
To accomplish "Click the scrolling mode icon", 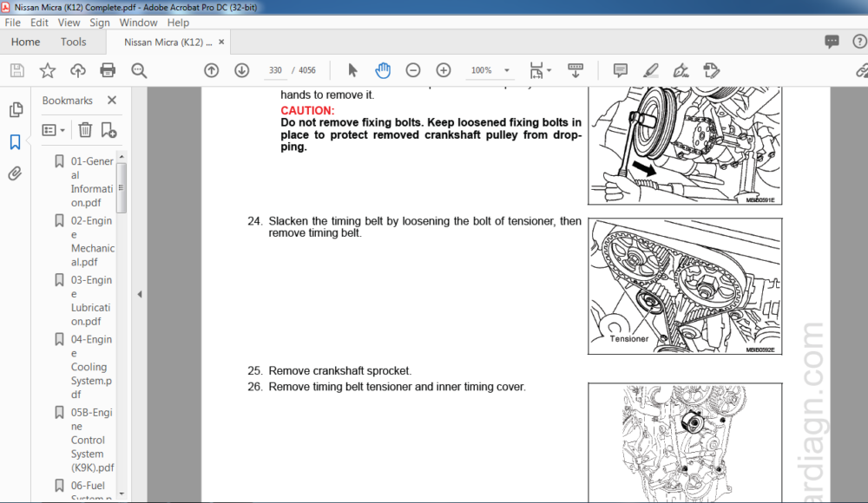I will tap(575, 70).
